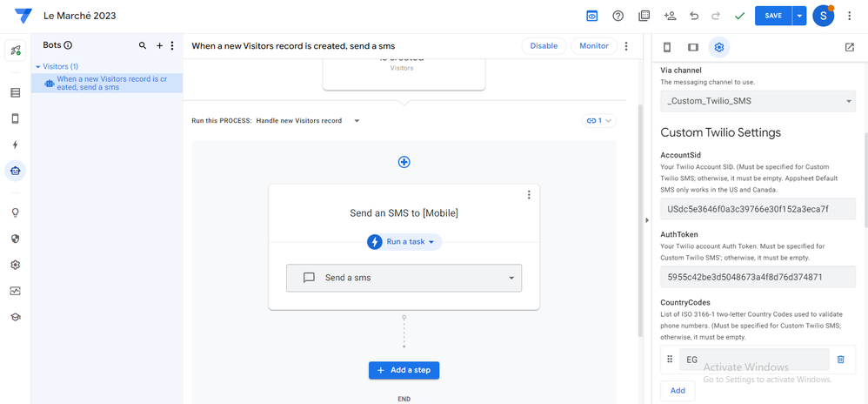Click the SAVE button
Image resolution: width=868 pixels, height=404 pixels.
pos(773,16)
